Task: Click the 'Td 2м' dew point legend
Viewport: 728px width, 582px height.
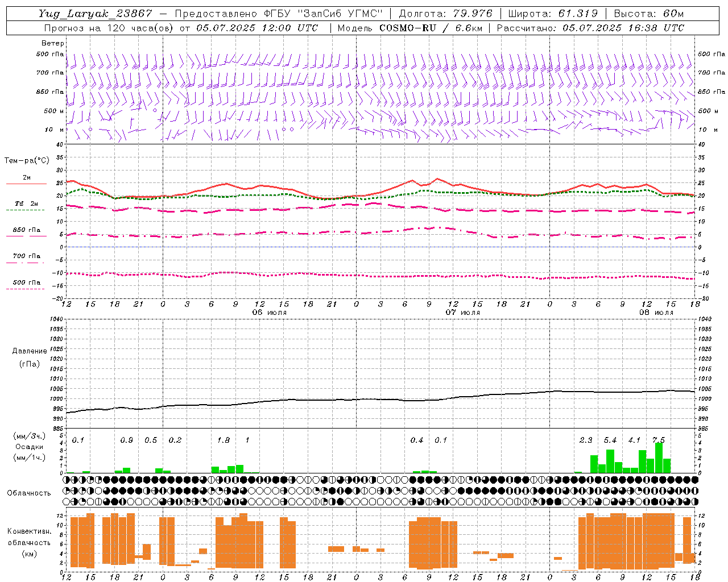Action: tap(26, 203)
